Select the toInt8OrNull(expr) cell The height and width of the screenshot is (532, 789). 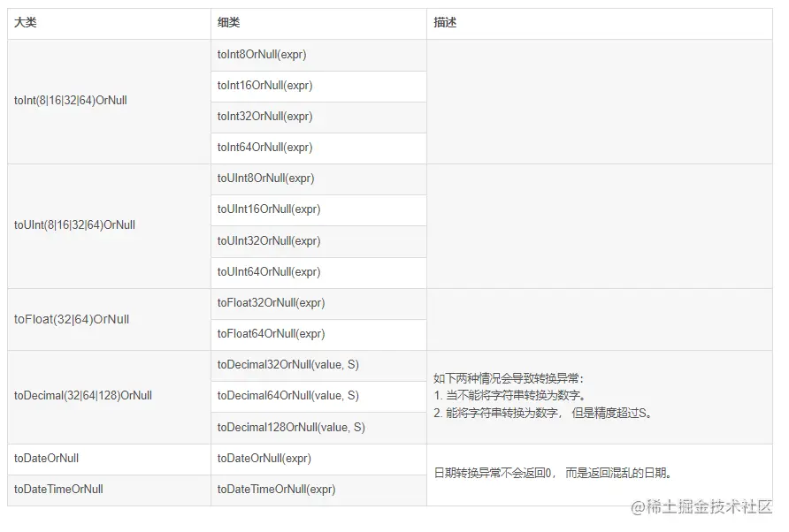click(x=318, y=55)
